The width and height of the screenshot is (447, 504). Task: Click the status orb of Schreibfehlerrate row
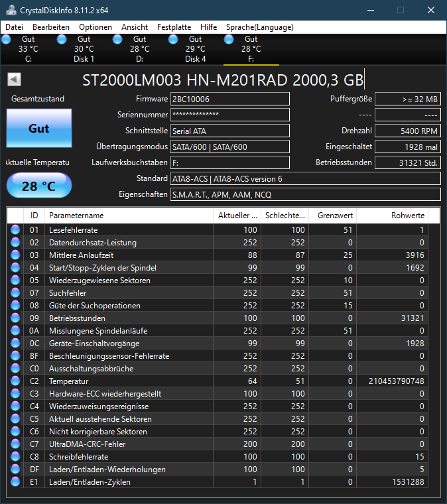[15, 456]
